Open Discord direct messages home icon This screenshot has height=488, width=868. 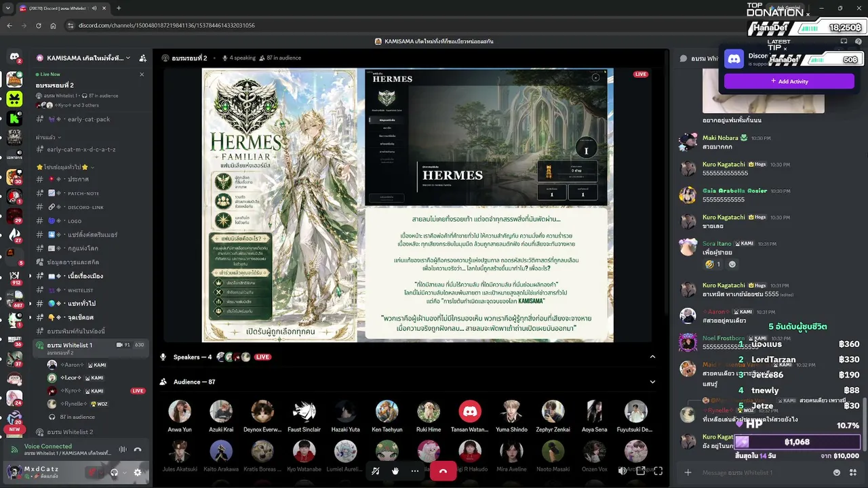[14, 58]
